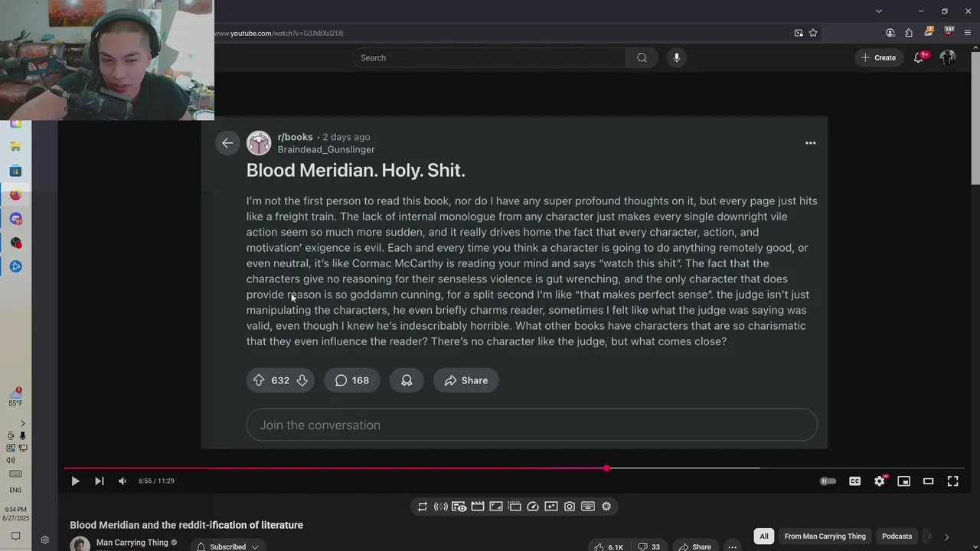Open the keyboard shortcuts icon
The height and width of the screenshot is (551, 980).
(587, 506)
